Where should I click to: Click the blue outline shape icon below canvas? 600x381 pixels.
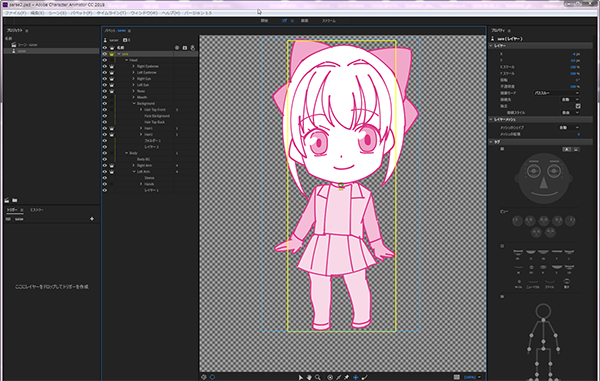coord(212,377)
